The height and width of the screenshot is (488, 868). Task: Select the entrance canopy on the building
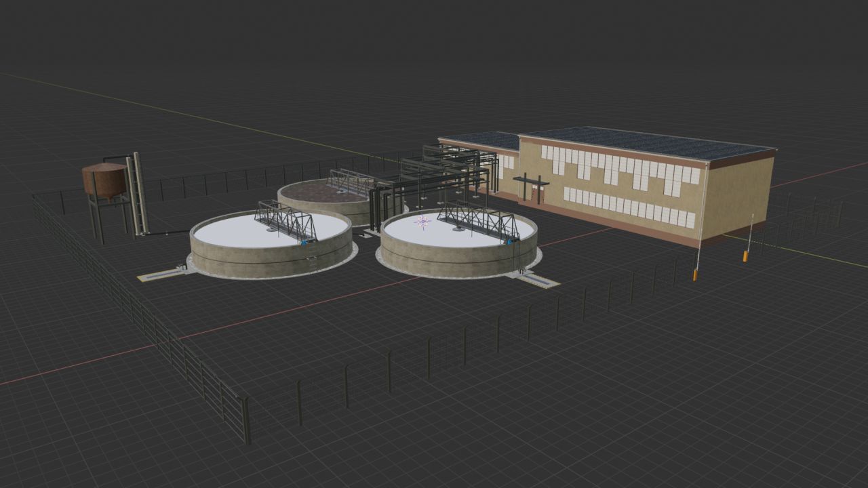531,182
